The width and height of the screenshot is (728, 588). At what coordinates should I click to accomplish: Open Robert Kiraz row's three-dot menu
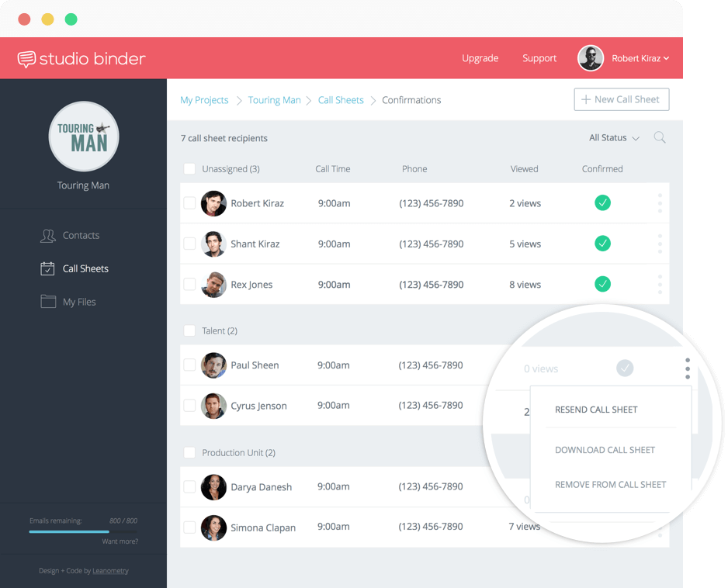660,203
